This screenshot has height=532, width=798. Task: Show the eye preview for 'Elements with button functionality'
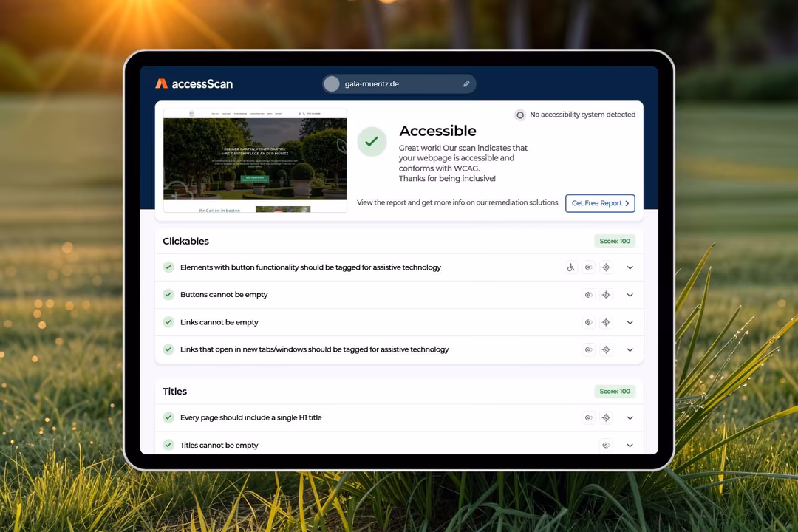click(588, 267)
